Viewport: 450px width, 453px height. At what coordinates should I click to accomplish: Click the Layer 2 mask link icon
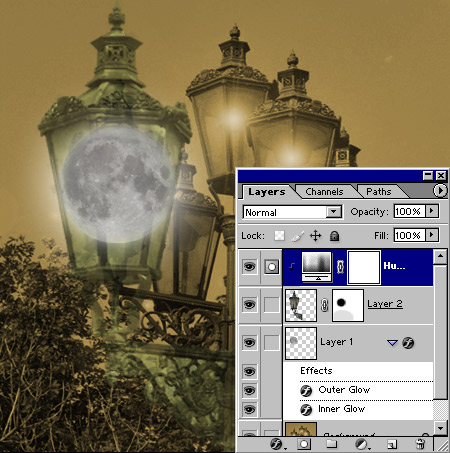click(324, 305)
